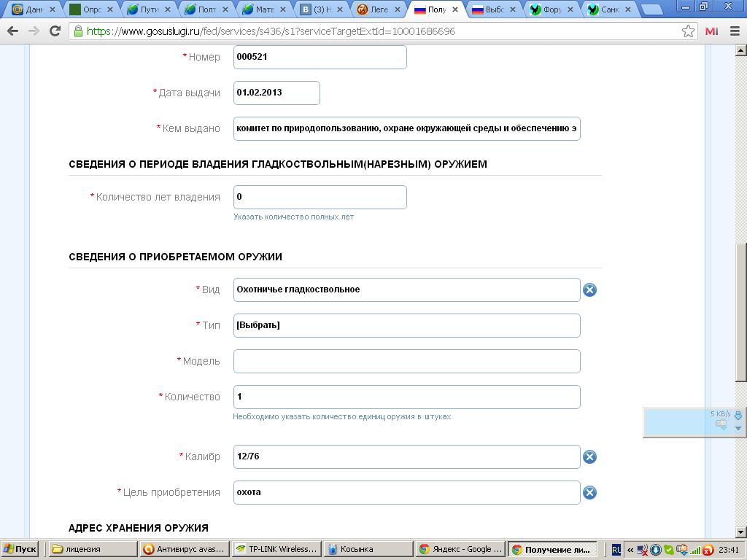This screenshot has height=560, width=747.
Task: Open the Тип [Выбрать] dropdown
Action: tap(406, 325)
